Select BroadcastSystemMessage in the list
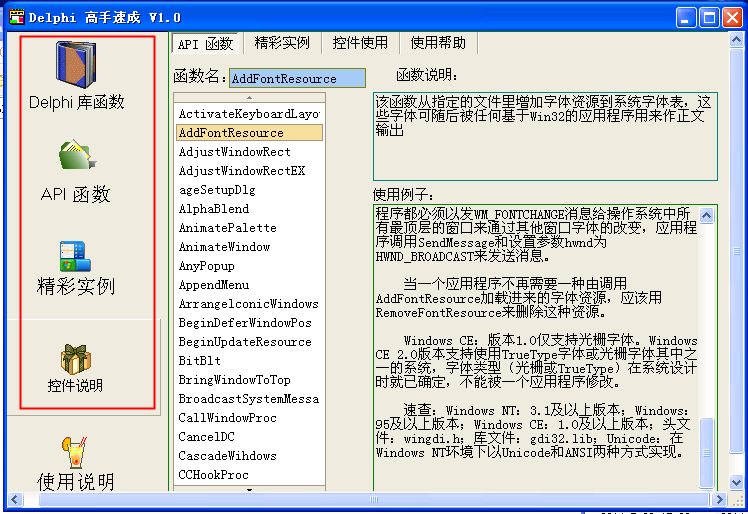748x514 pixels. pos(249,399)
